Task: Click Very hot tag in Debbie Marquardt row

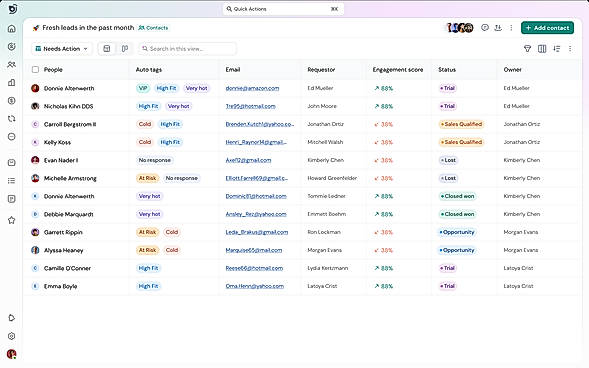Action: pyautogui.click(x=150, y=214)
